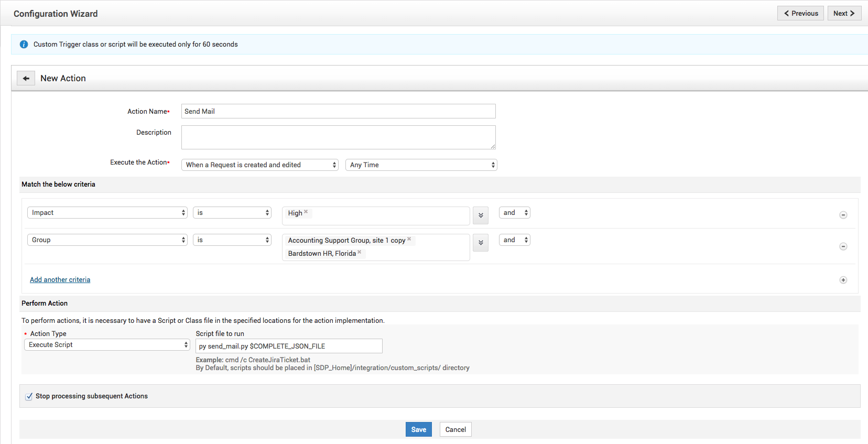Go to Next wizard step
The image size is (868, 444).
[844, 14]
